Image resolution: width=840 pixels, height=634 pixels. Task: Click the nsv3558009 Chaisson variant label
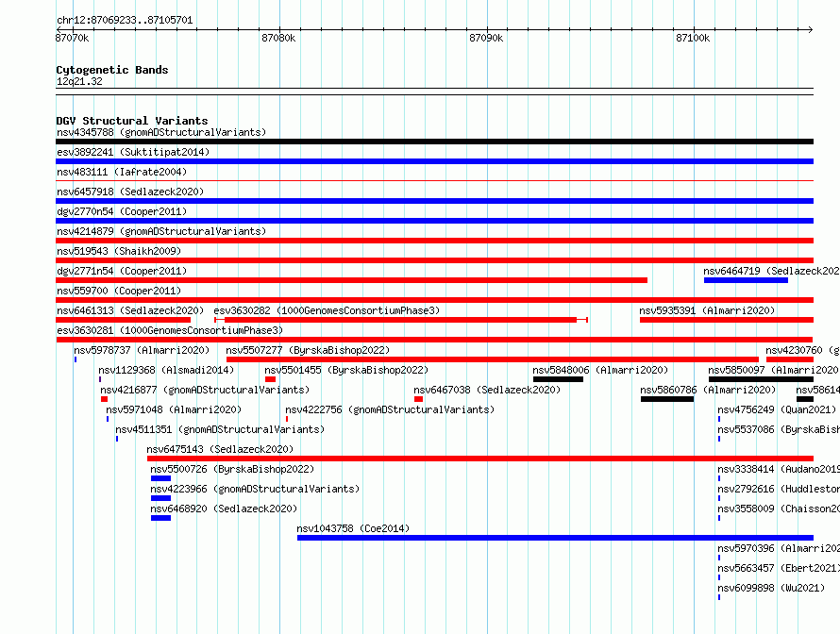779,509
